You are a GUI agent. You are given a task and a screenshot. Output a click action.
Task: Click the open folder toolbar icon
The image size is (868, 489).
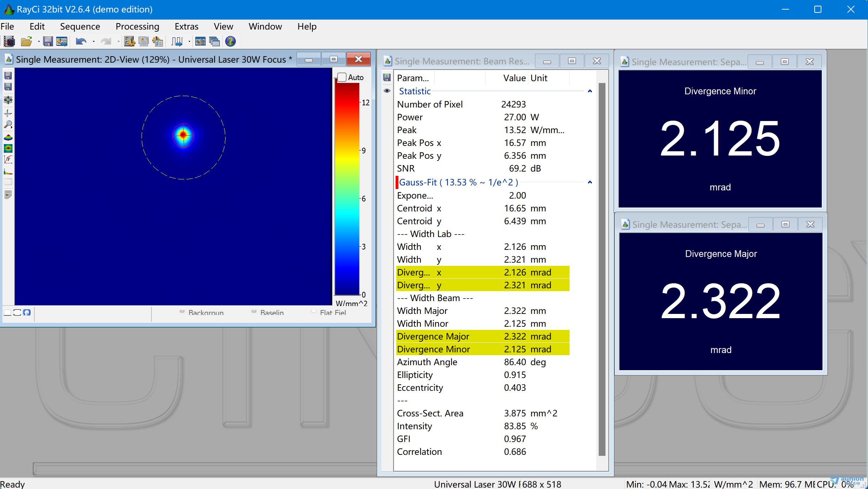pos(26,42)
